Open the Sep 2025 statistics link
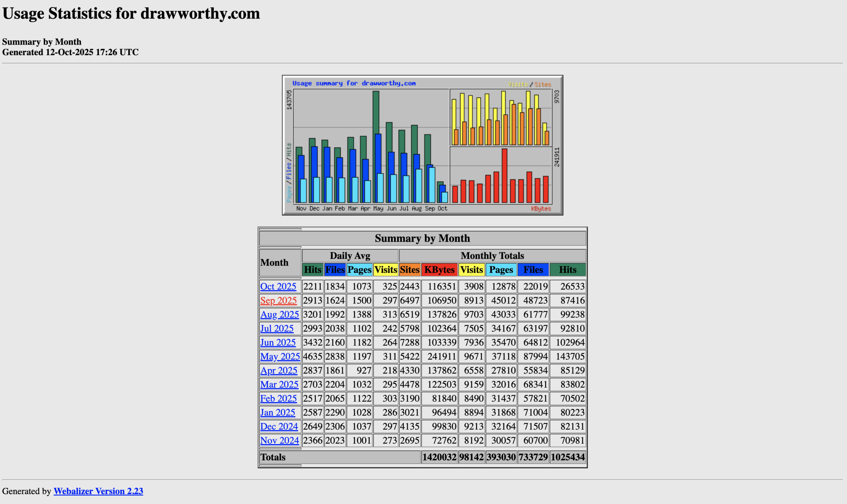Viewport: 847px width, 504px height. tap(278, 300)
